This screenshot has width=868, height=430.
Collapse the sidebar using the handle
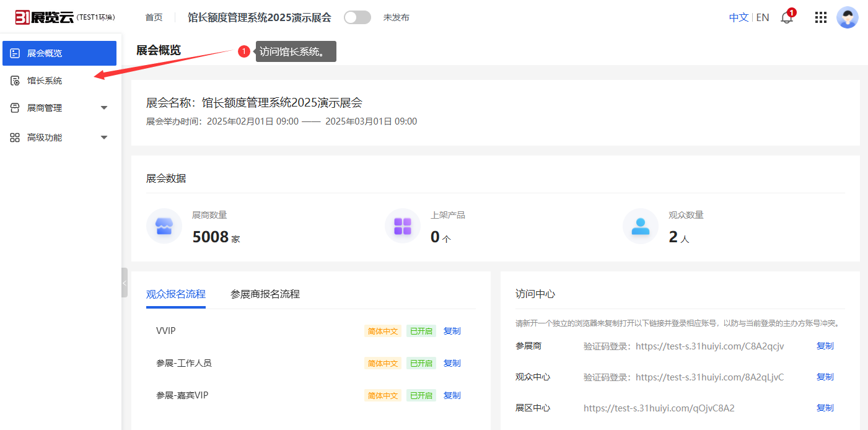pyautogui.click(x=125, y=283)
